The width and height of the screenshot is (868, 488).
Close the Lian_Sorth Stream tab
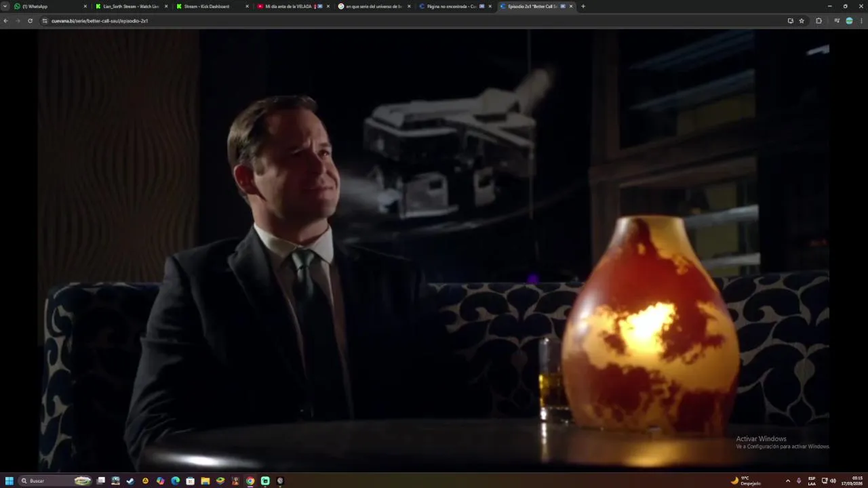click(166, 6)
